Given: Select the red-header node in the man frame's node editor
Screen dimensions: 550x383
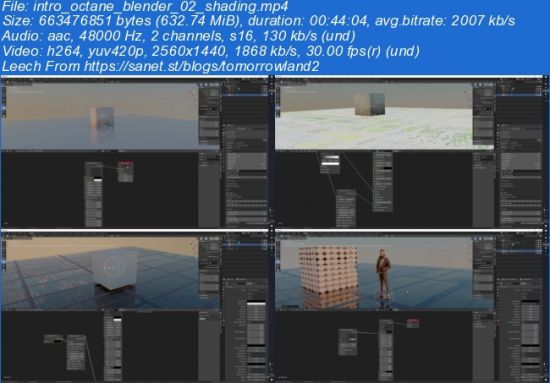Looking at the screenshot, I should (413, 323).
